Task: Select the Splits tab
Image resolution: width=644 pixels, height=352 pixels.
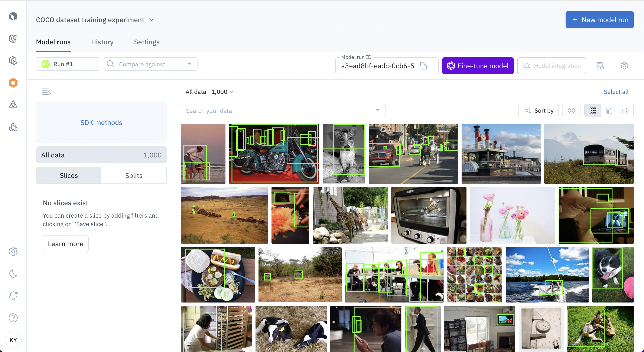Action: coord(134,176)
